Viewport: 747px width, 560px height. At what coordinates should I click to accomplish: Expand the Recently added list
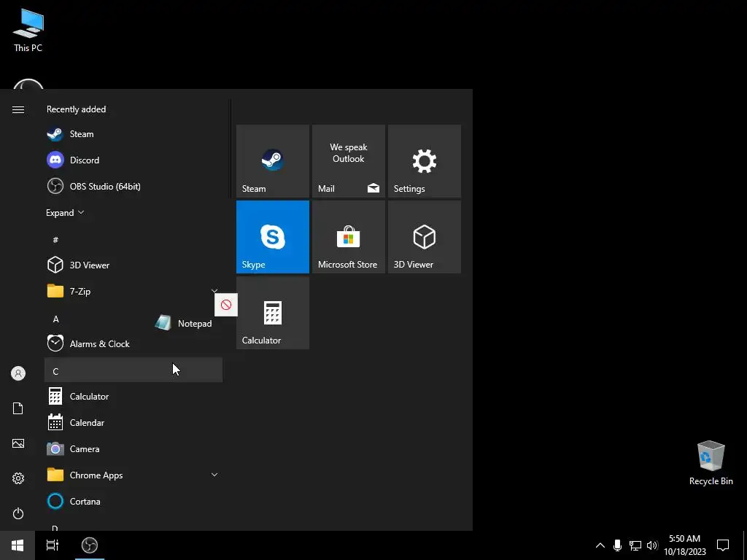(65, 212)
